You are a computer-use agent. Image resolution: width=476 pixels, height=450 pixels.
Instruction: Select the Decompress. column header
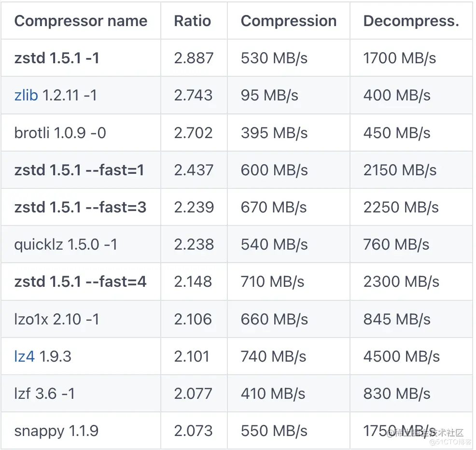[x=411, y=21]
